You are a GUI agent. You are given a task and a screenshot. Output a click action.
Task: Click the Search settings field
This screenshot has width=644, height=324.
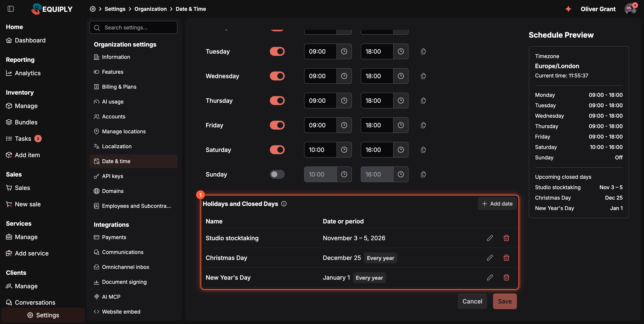(x=133, y=28)
